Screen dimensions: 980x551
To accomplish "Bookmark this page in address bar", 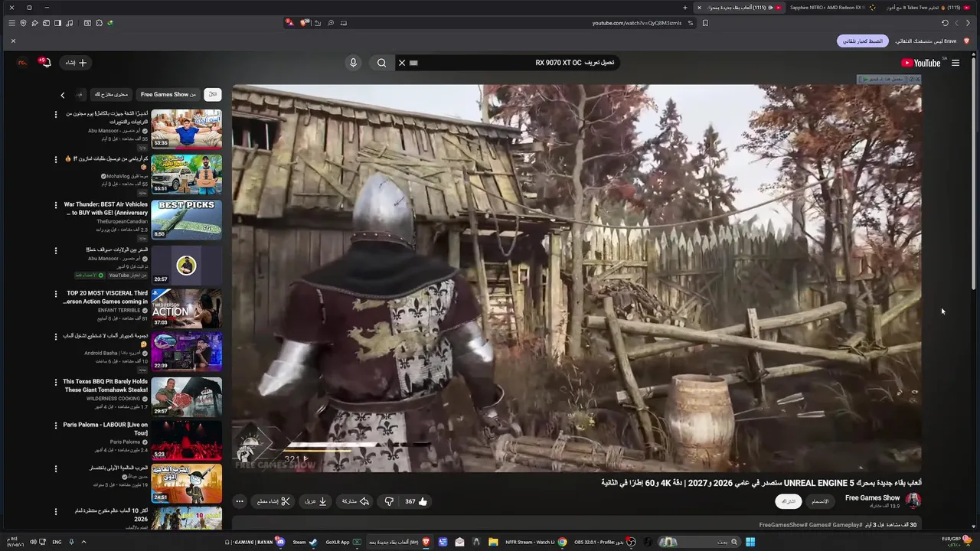I will pos(705,23).
